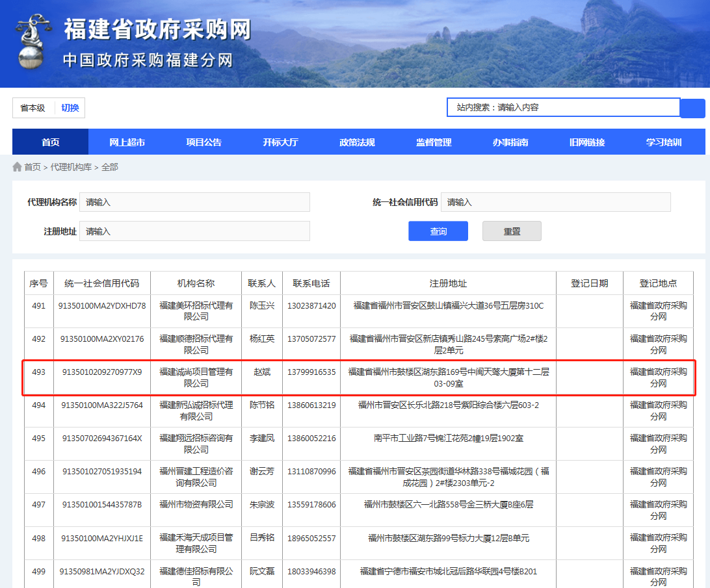710x588 pixels.
Task: Go to 代理机构库 breadcrumb link
Action: point(71,167)
